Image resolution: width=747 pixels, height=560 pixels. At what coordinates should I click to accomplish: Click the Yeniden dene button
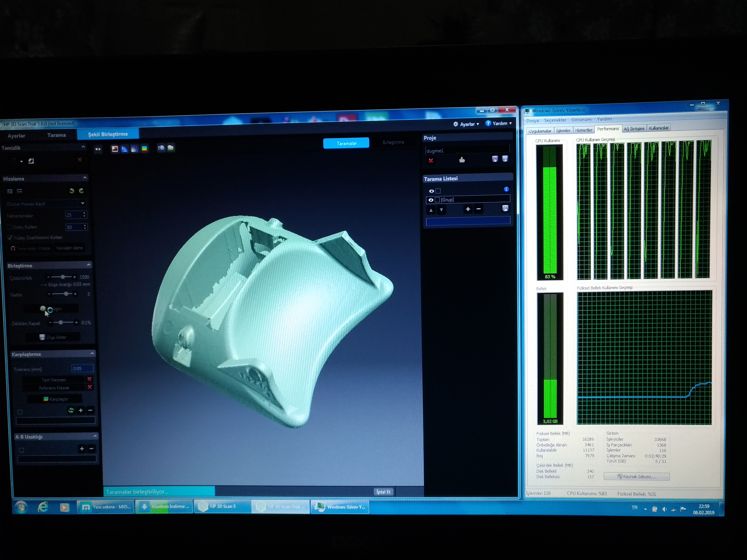(x=69, y=248)
